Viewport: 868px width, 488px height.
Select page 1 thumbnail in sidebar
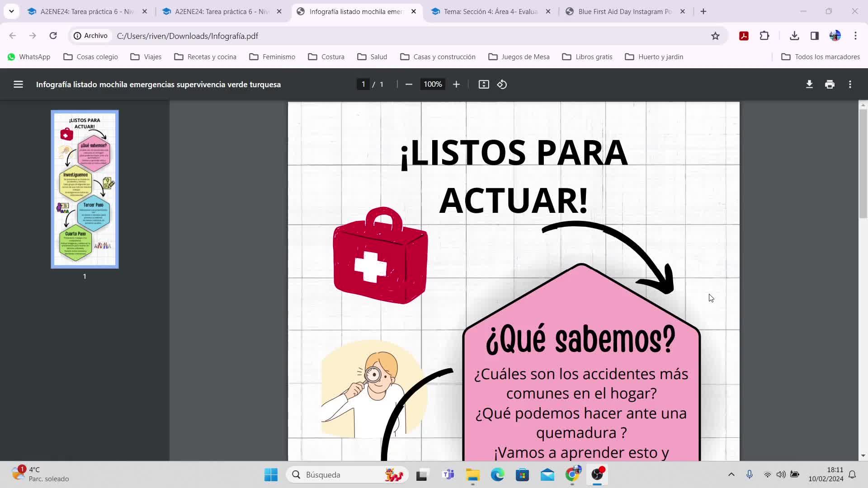click(x=85, y=189)
